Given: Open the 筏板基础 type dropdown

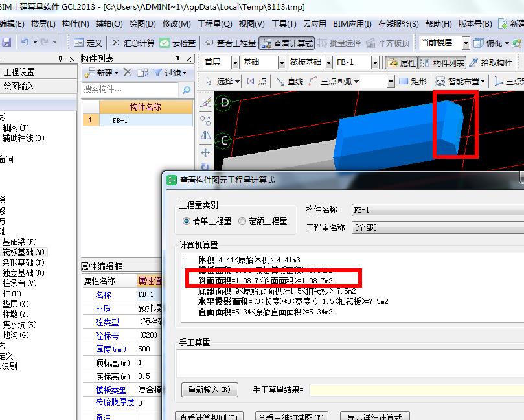Looking at the screenshot, I should point(329,62).
